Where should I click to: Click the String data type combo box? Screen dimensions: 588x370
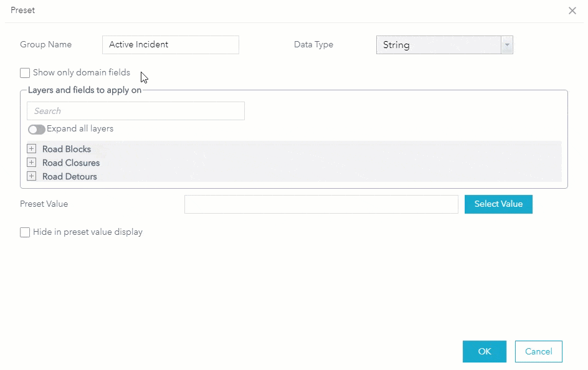point(439,45)
